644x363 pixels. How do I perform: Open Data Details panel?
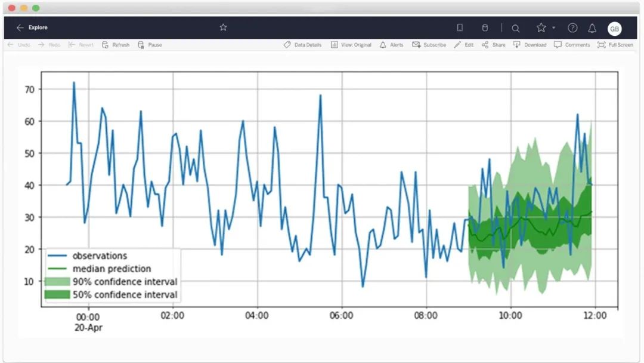(x=302, y=45)
